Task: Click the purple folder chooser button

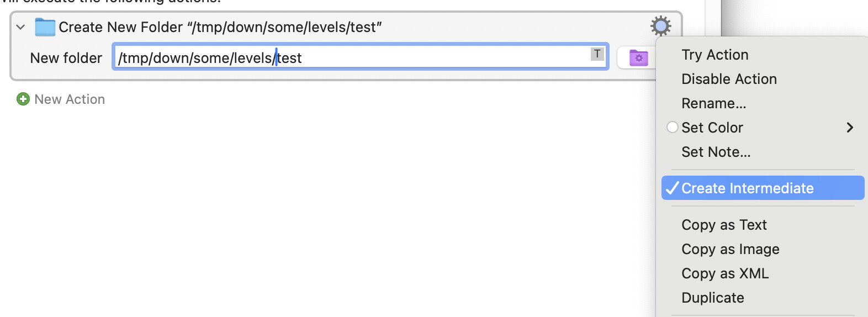Action: tap(638, 58)
